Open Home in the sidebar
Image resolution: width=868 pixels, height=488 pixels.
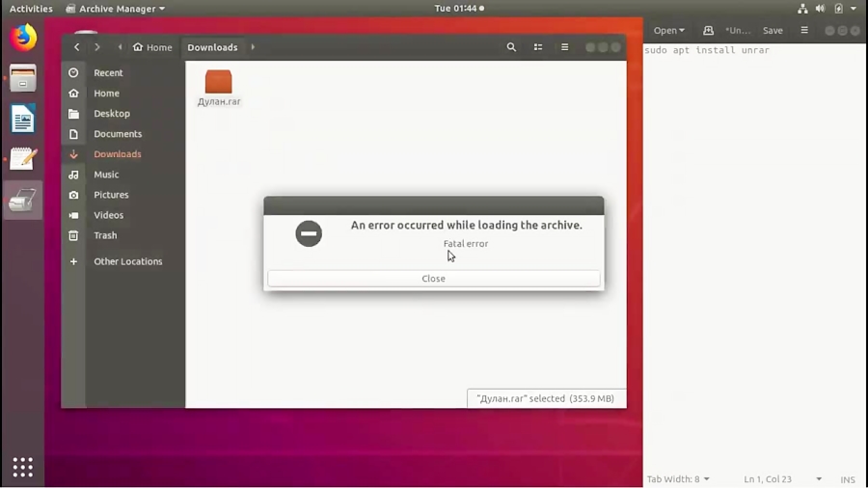(106, 93)
